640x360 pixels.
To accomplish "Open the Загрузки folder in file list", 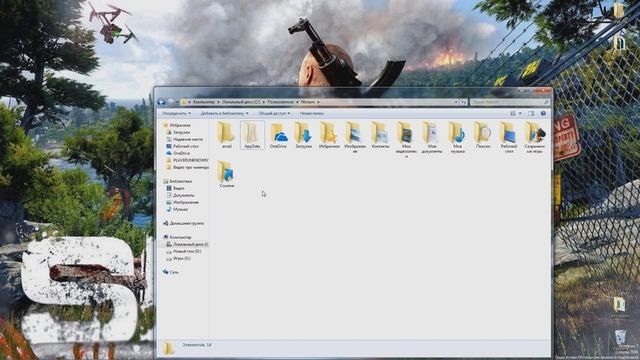I will 304,135.
